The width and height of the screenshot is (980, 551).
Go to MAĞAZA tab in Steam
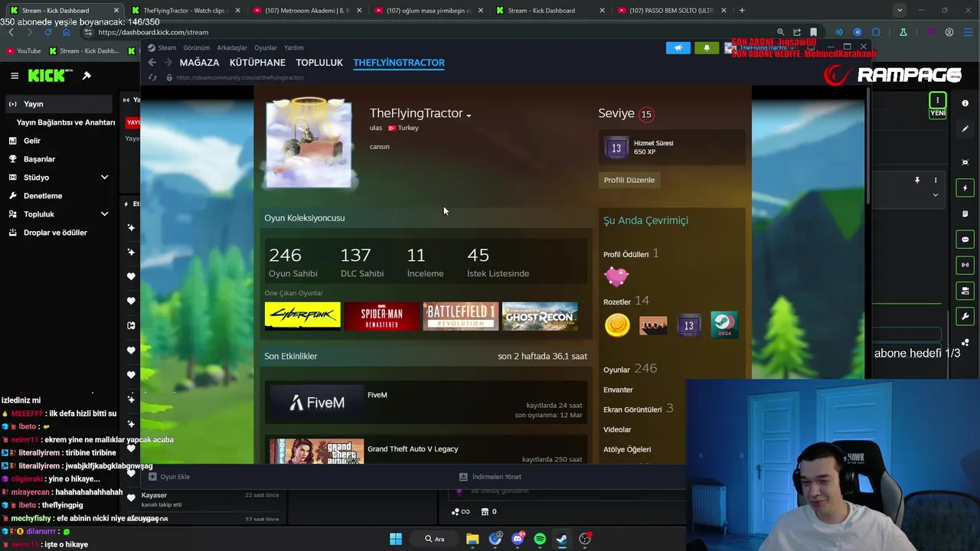point(199,63)
